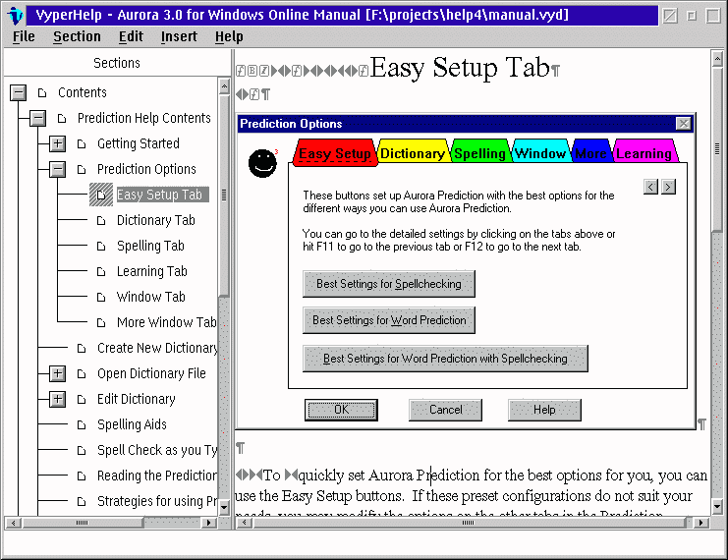The width and height of the screenshot is (728, 560).
Task: Collapse the Prediction Help Contents node
Action: 37,118
